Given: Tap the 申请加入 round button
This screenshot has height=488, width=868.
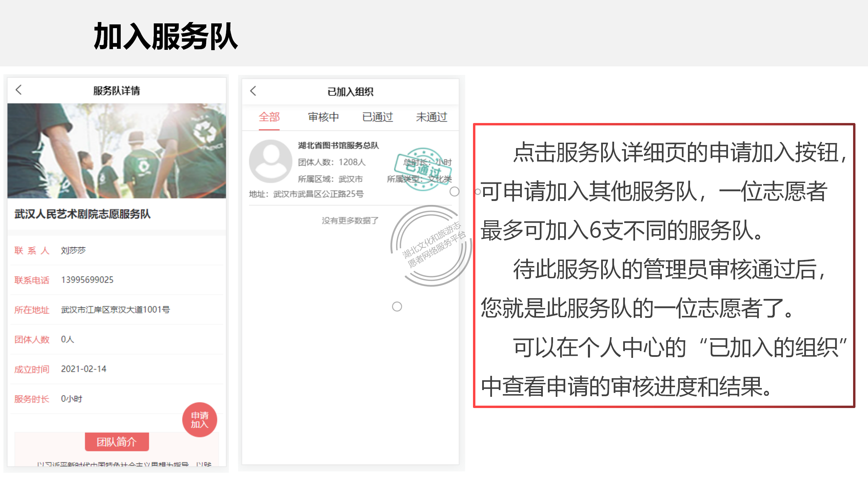Looking at the screenshot, I should click(x=199, y=420).
